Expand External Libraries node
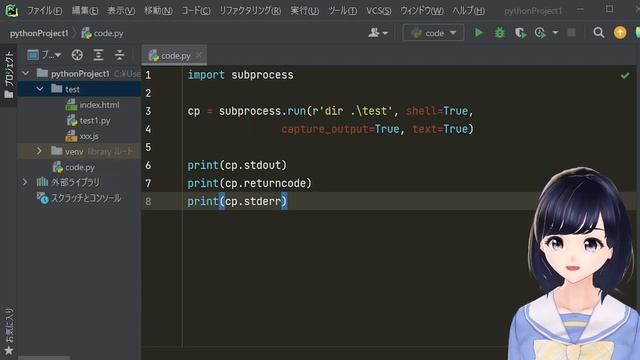This screenshot has width=640, height=360. [25, 182]
